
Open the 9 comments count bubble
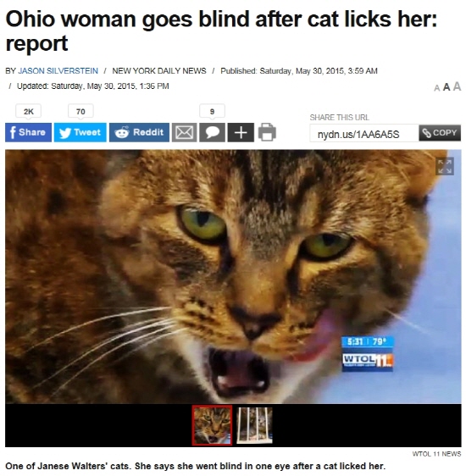[212, 112]
